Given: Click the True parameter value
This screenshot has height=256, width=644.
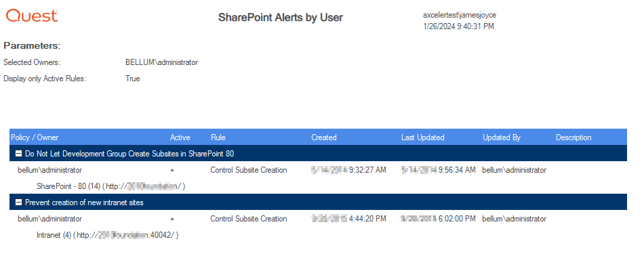Looking at the screenshot, I should [133, 79].
